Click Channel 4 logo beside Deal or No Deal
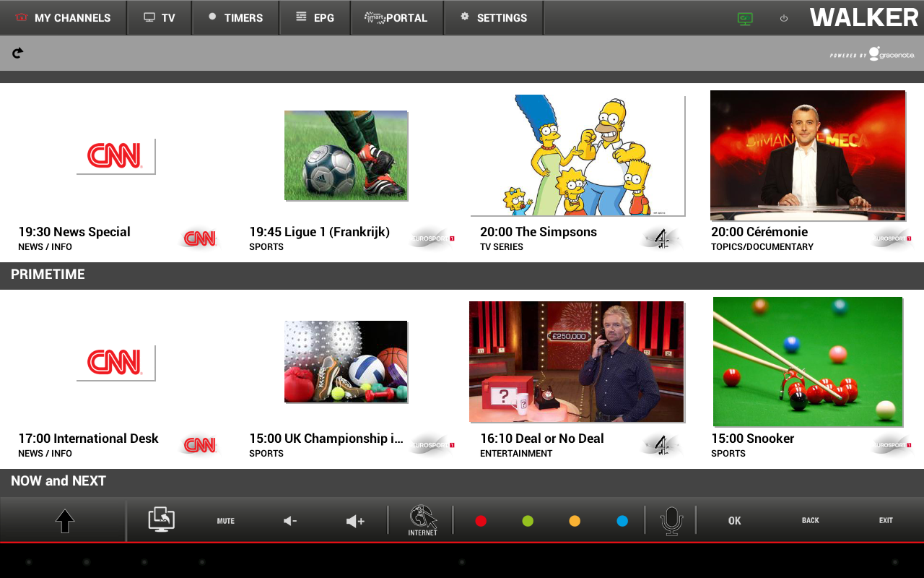The width and height of the screenshot is (924, 578). click(x=662, y=445)
